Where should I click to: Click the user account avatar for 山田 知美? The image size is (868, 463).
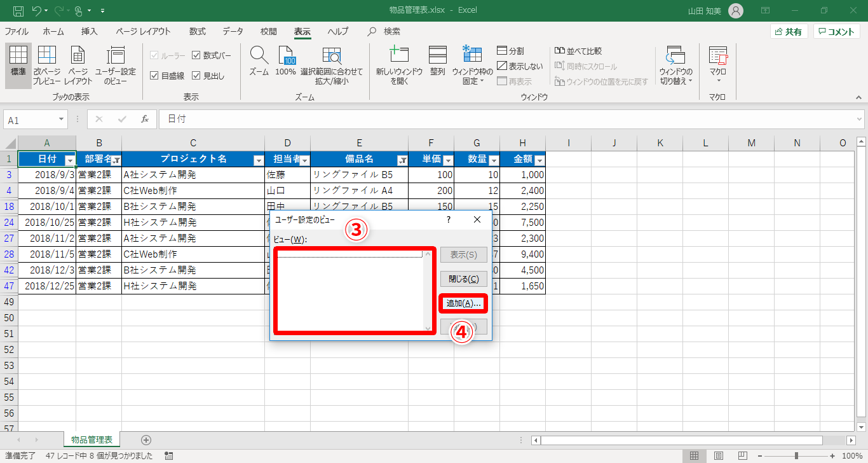(x=736, y=10)
